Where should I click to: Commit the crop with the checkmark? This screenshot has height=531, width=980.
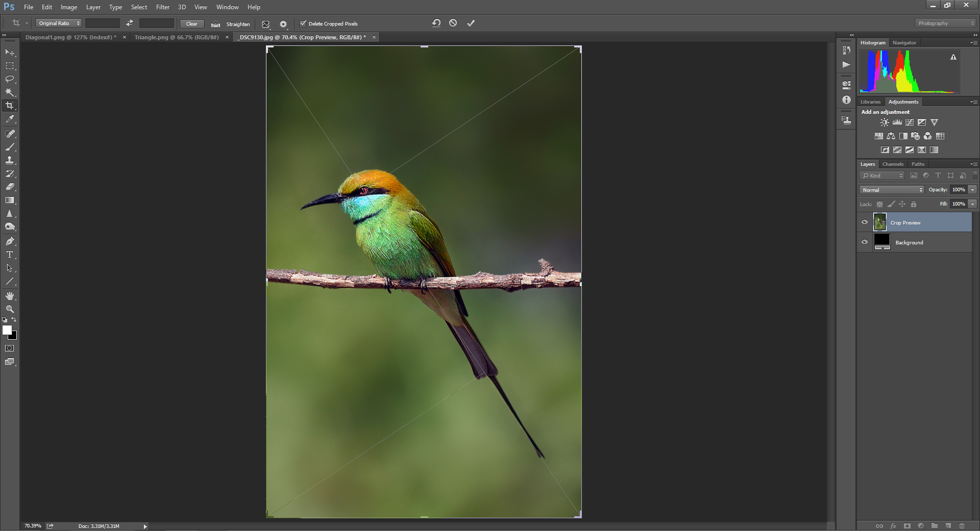[x=471, y=23]
